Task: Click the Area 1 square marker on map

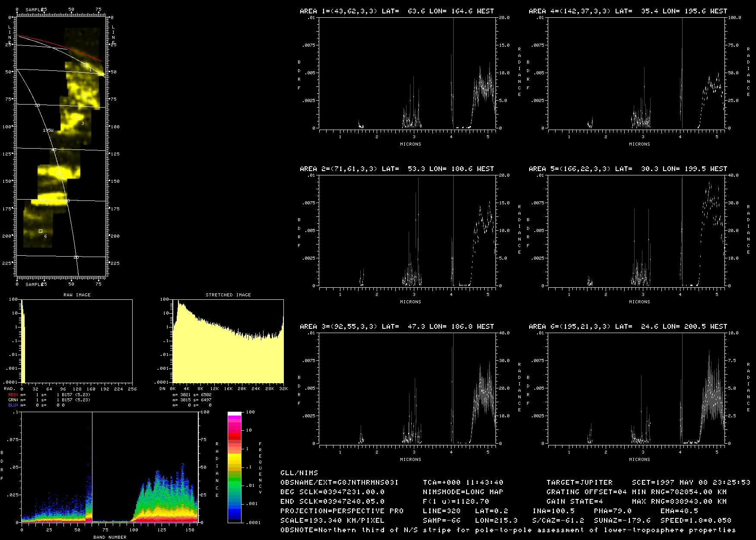Action: pyautogui.click(x=86, y=65)
